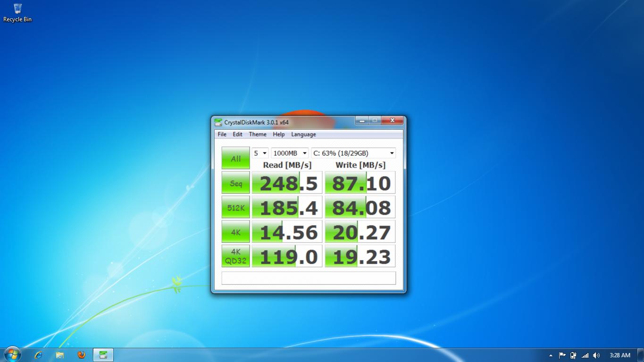The image size is (644, 362).
Task: Click the 3:28 AM clock
Action: (x=620, y=355)
